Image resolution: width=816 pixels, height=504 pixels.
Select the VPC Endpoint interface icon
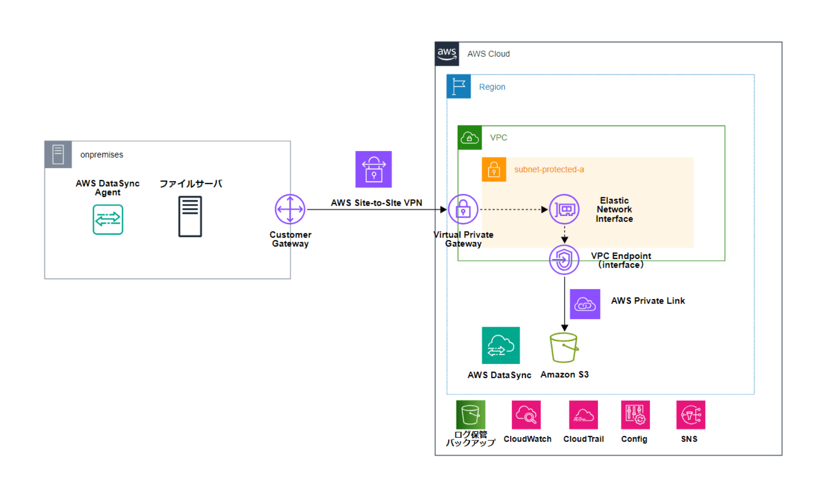coord(564,260)
